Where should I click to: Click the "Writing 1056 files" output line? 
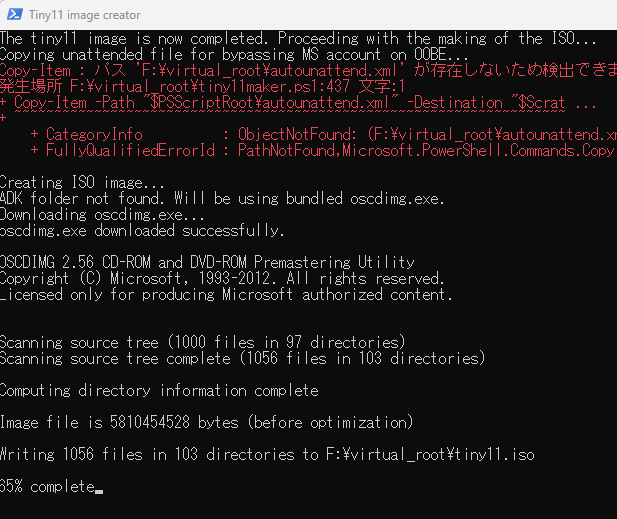coord(267,454)
